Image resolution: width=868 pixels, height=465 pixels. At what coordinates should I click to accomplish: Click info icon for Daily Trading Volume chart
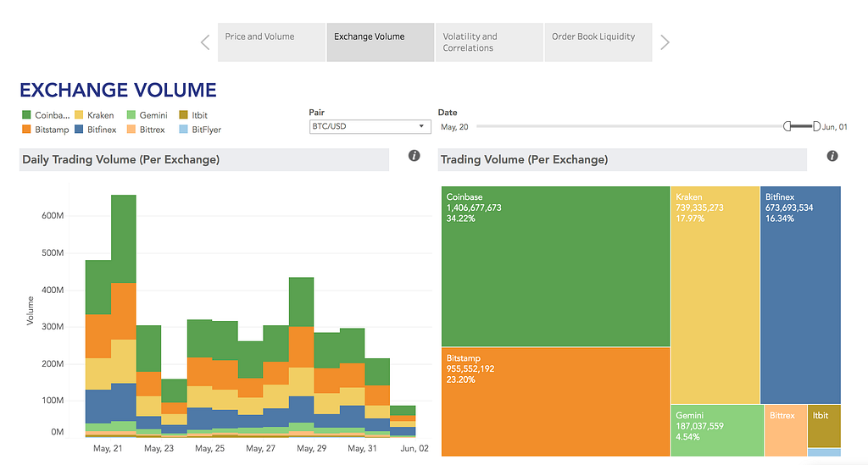click(x=414, y=156)
